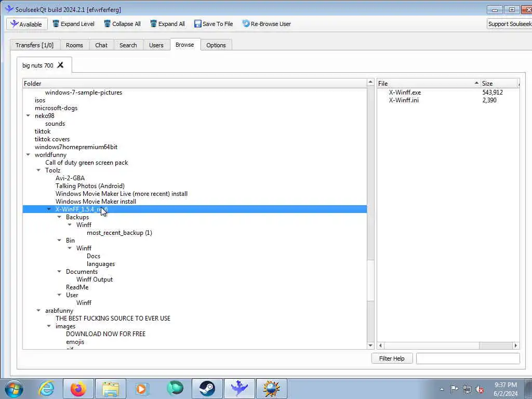Select the sounds folder
This screenshot has height=399, width=532.
pyautogui.click(x=55, y=124)
